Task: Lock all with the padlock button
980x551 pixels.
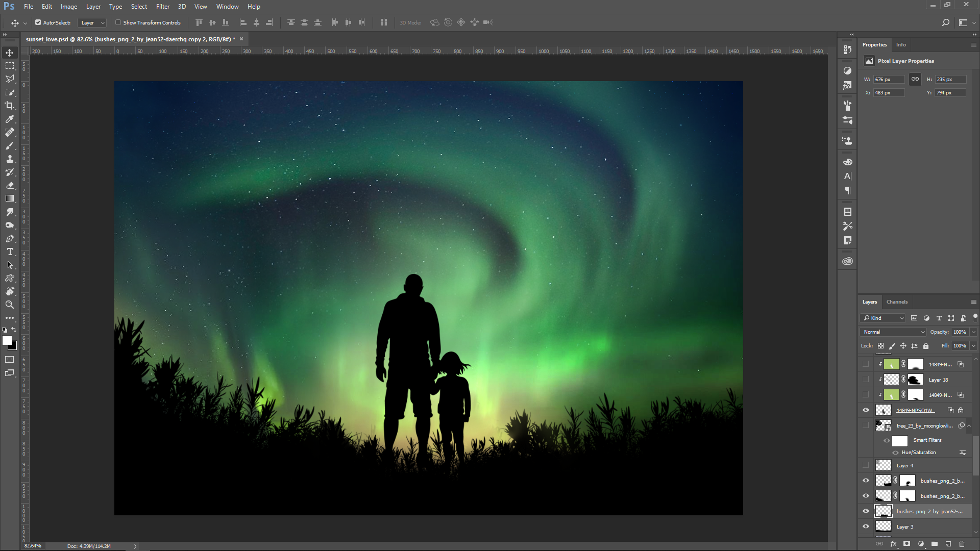Action: pyautogui.click(x=926, y=346)
